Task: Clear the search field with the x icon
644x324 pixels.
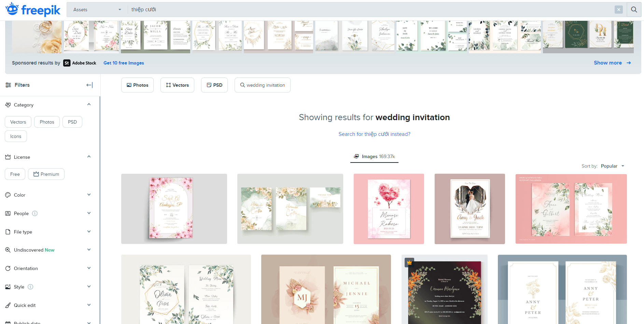Action: coord(619,9)
